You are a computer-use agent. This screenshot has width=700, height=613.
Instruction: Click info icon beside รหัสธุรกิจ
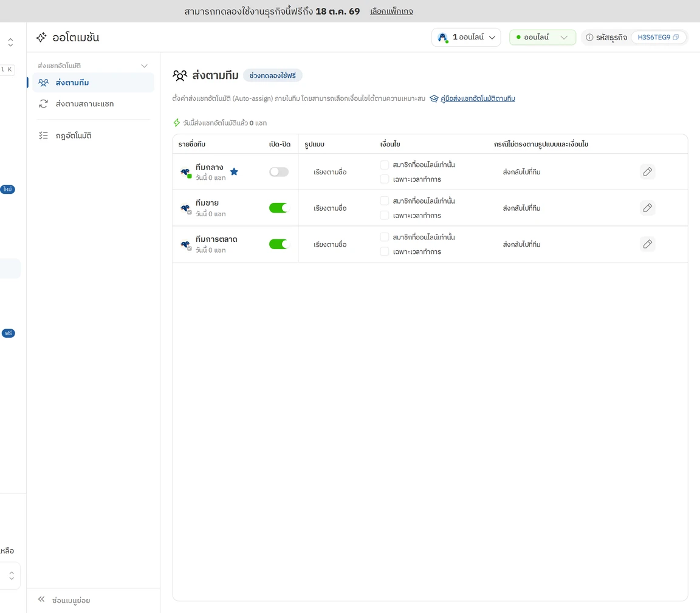(589, 38)
